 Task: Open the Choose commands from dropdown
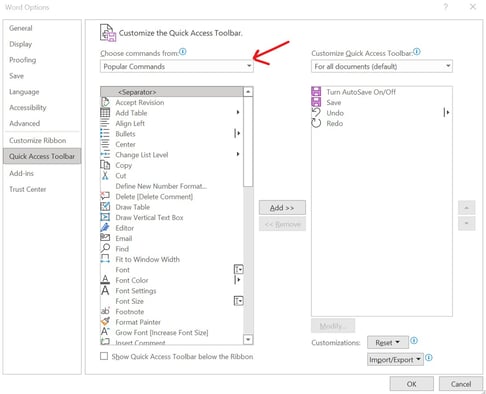click(177, 66)
